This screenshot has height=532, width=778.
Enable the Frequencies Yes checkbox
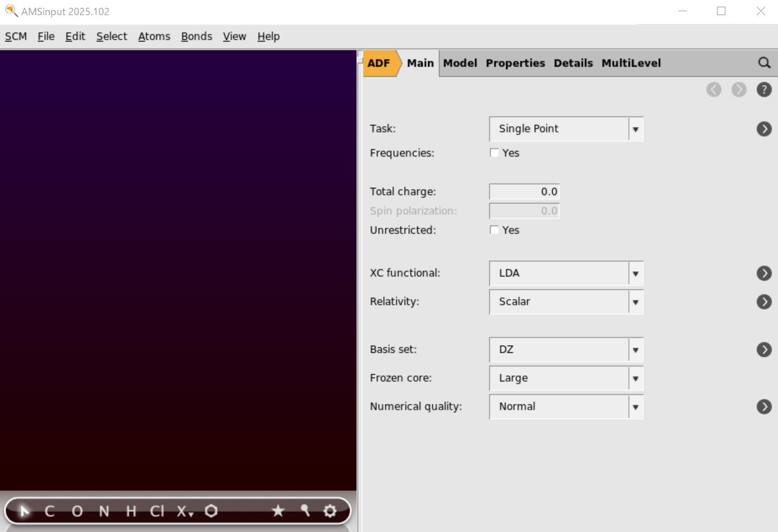coord(494,153)
